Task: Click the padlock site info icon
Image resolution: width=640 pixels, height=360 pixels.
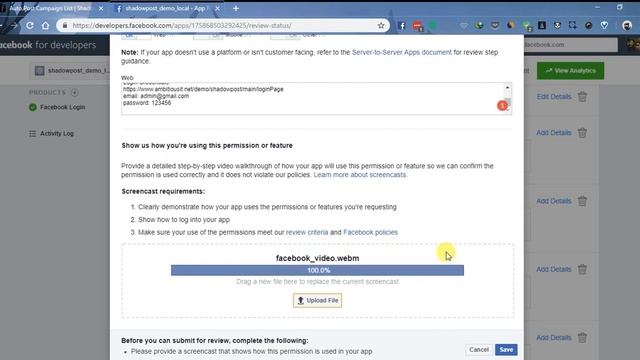Action: pos(64,25)
